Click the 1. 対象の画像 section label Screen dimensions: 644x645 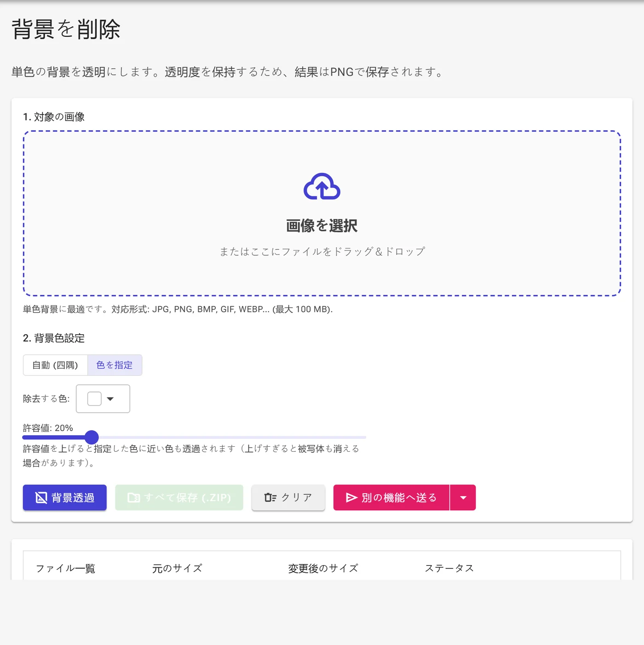pyautogui.click(x=54, y=117)
